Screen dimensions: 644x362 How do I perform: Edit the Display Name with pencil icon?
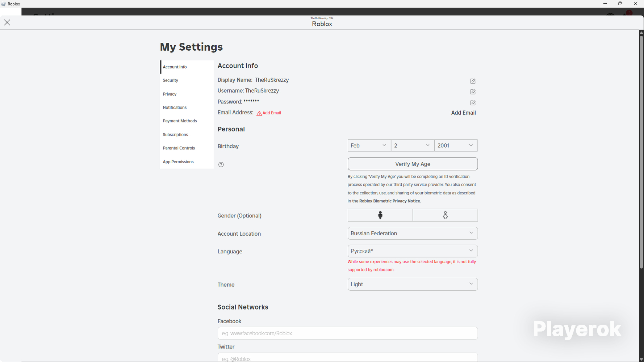(x=473, y=81)
